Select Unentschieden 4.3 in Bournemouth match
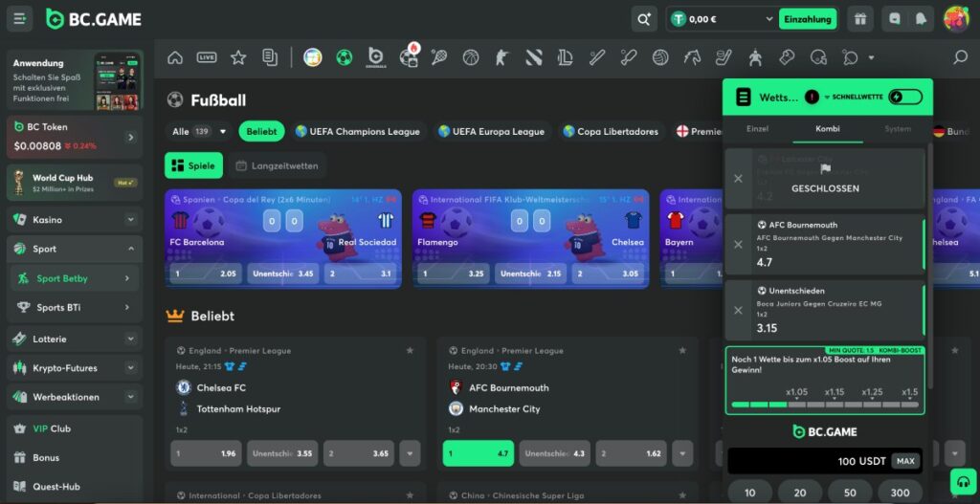 (554, 453)
